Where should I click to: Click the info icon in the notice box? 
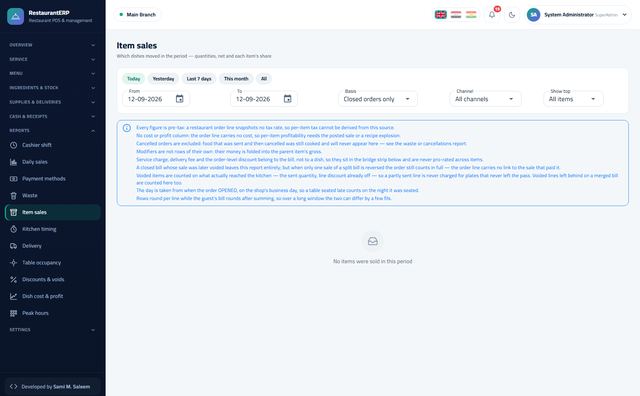point(127,128)
